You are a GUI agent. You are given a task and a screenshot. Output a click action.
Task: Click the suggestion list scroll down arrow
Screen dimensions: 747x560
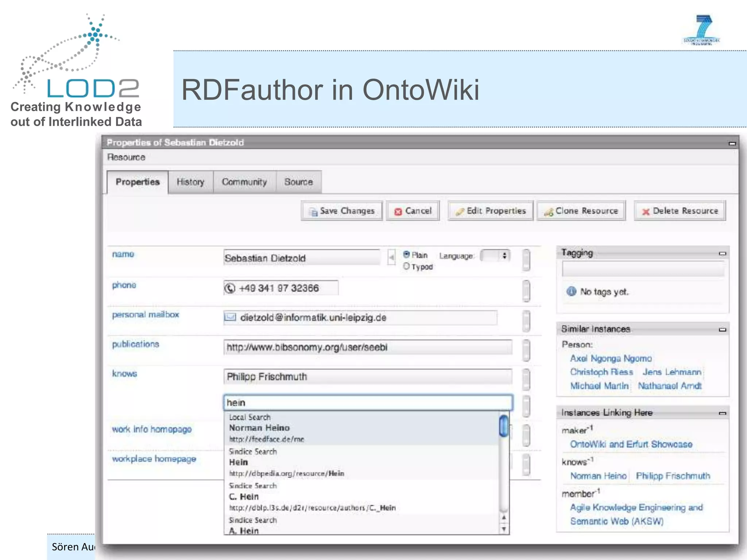pyautogui.click(x=504, y=529)
